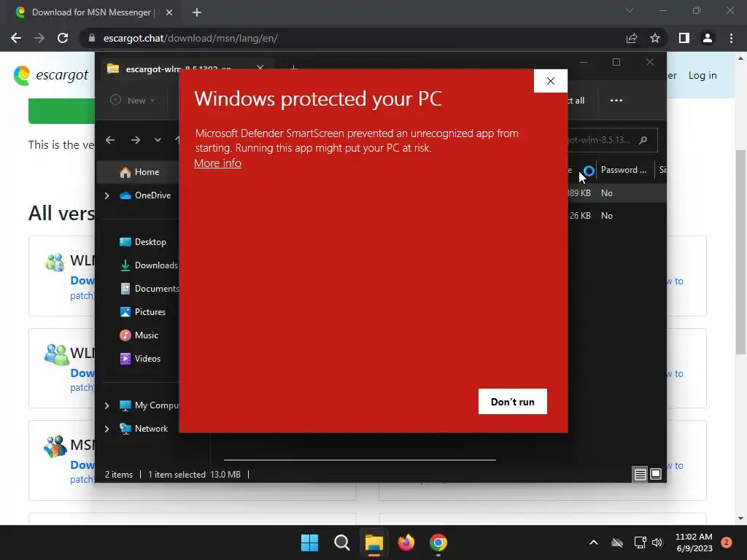Click the escargot logo on webpage
The image size is (747, 560).
(x=51, y=75)
